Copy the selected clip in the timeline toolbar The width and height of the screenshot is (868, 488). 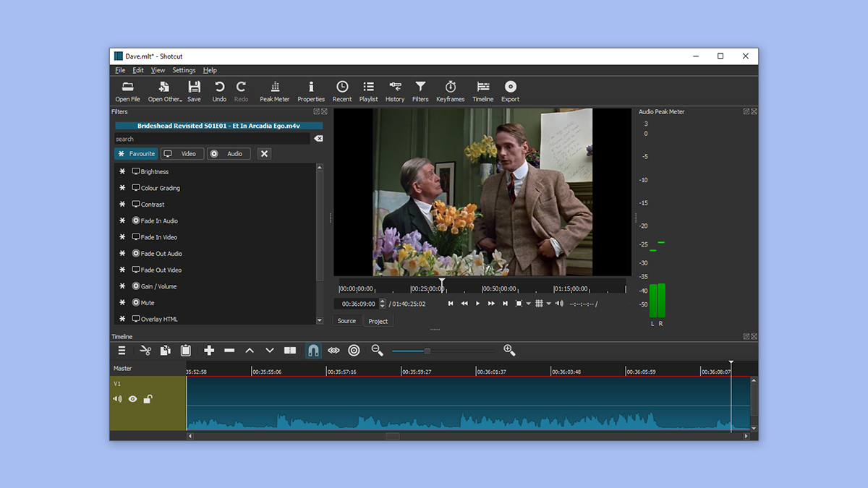(x=166, y=351)
